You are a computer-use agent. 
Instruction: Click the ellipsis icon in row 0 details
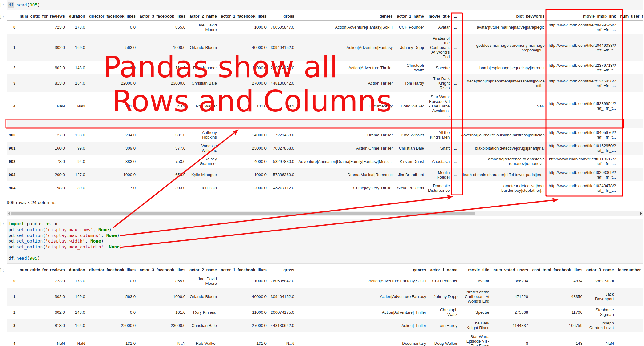(455, 29)
